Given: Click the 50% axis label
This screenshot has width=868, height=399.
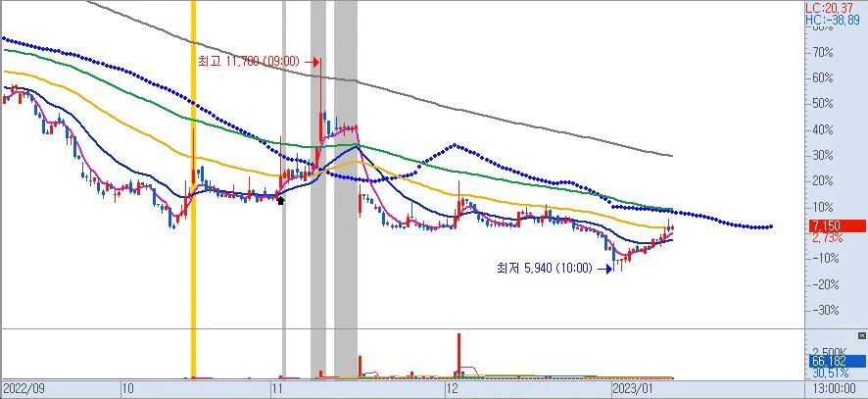Looking at the screenshot, I should (821, 104).
